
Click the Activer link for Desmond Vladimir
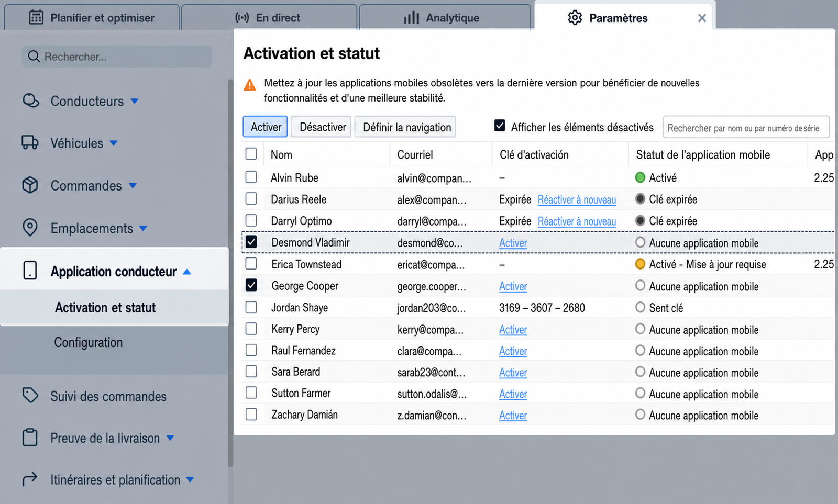coord(513,243)
